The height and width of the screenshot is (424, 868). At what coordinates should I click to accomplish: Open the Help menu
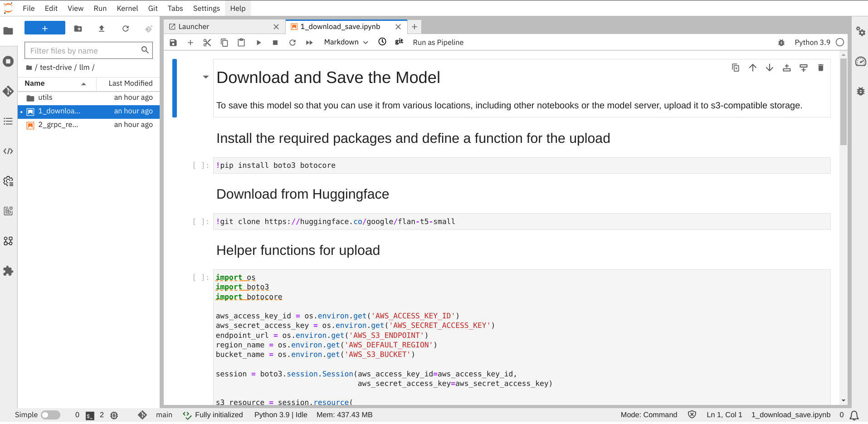tap(238, 8)
